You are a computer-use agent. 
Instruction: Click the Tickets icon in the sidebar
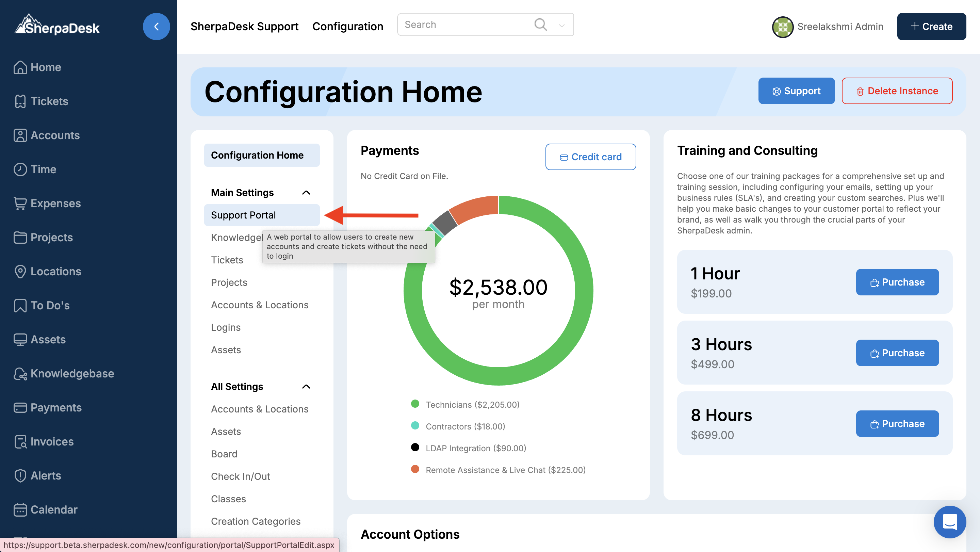20,101
